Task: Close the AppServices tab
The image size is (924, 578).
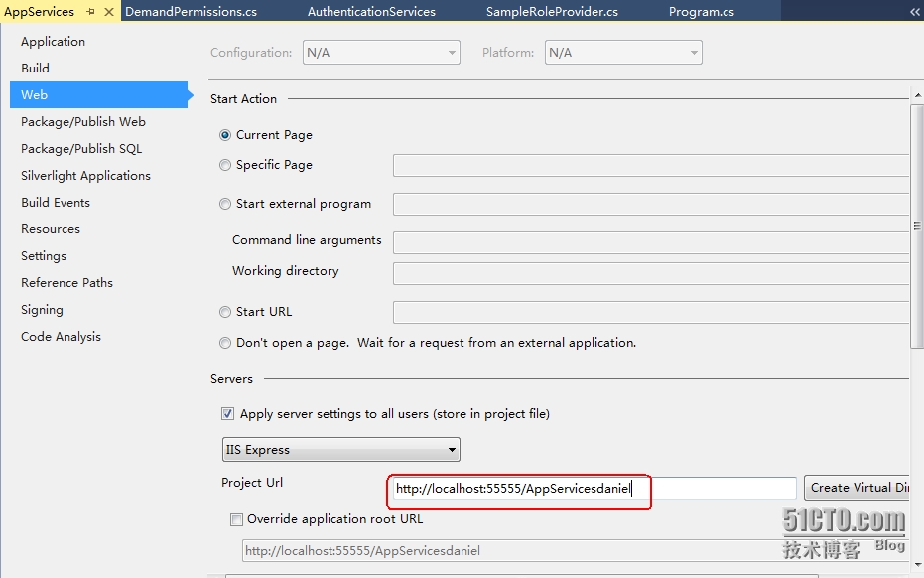Action: [x=109, y=11]
